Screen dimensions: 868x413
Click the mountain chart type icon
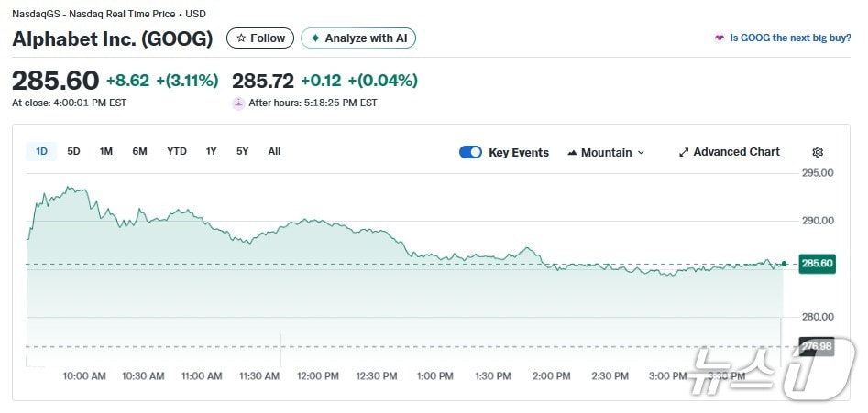click(x=573, y=152)
